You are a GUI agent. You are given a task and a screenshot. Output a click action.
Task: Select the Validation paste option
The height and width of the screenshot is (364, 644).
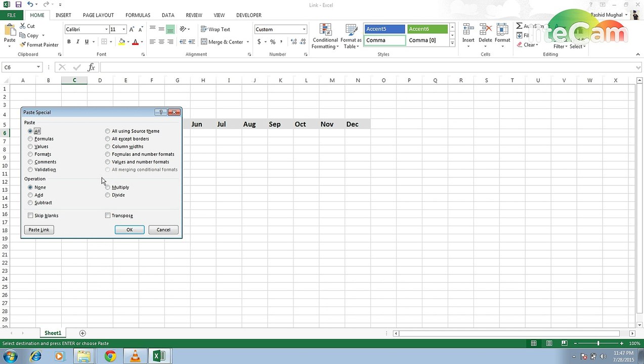click(x=30, y=169)
